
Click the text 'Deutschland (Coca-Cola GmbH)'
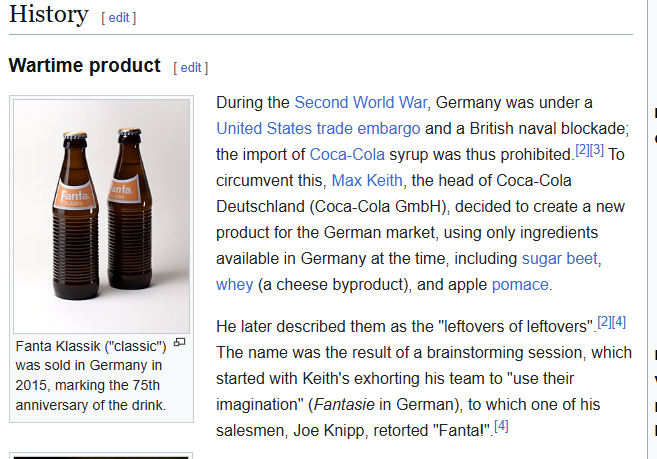click(333, 207)
